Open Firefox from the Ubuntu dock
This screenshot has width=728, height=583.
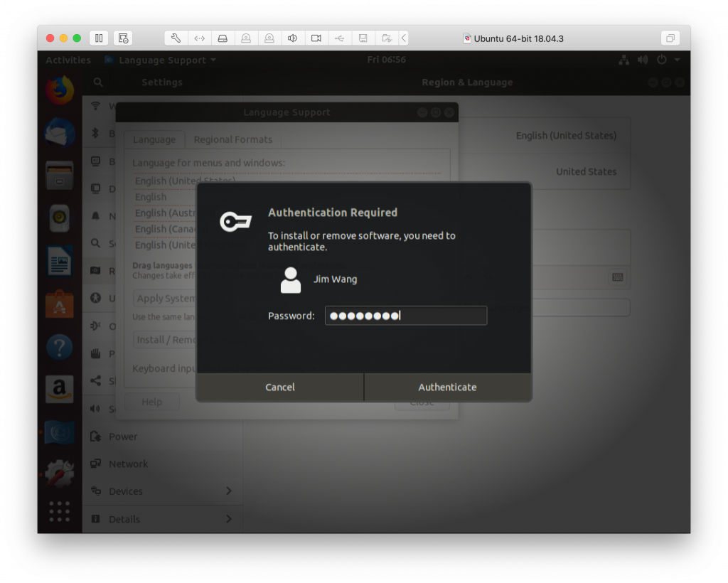[x=60, y=90]
